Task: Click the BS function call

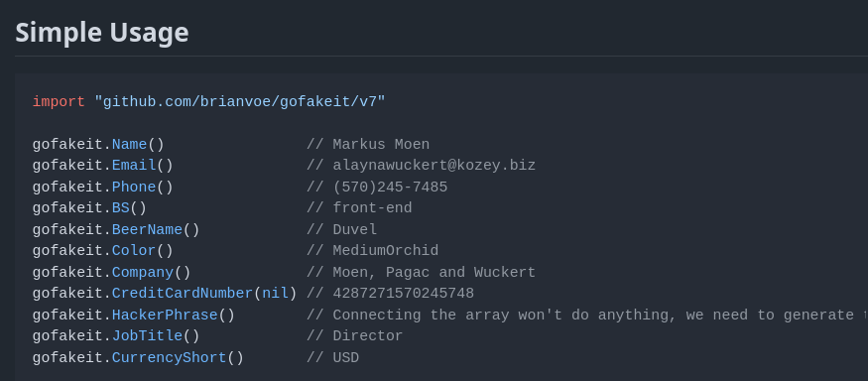Action: pos(121,208)
